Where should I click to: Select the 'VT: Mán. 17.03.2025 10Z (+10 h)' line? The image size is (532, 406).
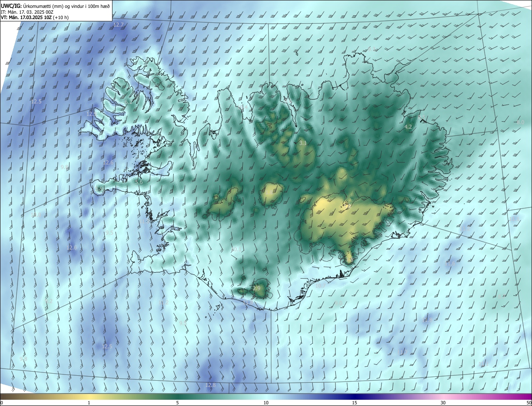point(34,18)
